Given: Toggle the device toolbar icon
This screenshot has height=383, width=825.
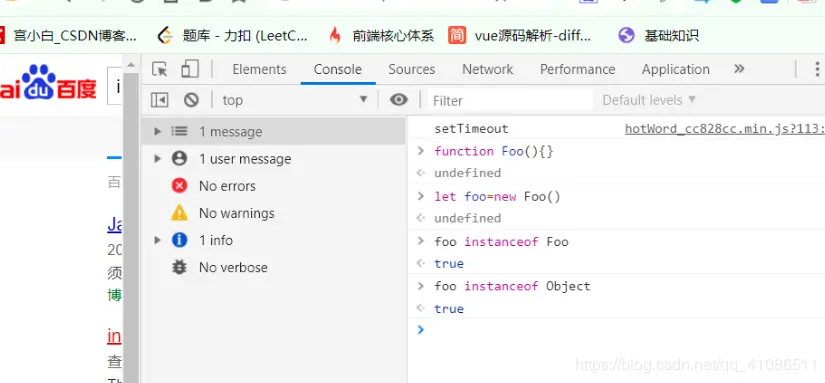Looking at the screenshot, I should [189, 69].
